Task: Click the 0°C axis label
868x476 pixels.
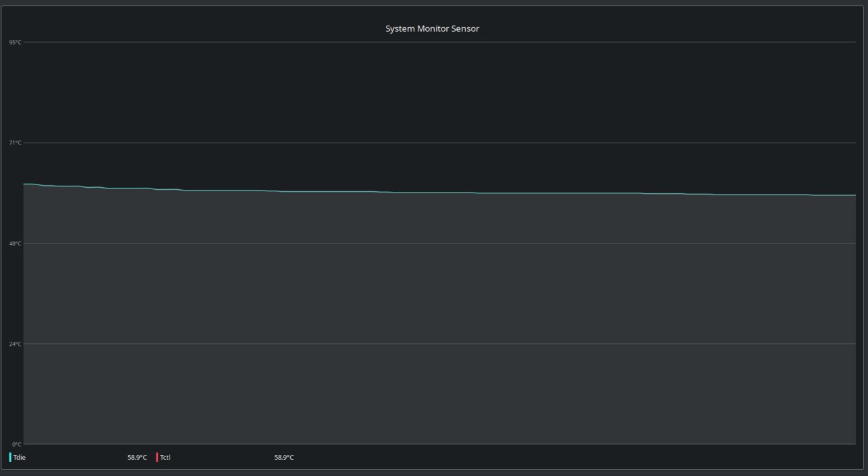Action: (x=17, y=444)
